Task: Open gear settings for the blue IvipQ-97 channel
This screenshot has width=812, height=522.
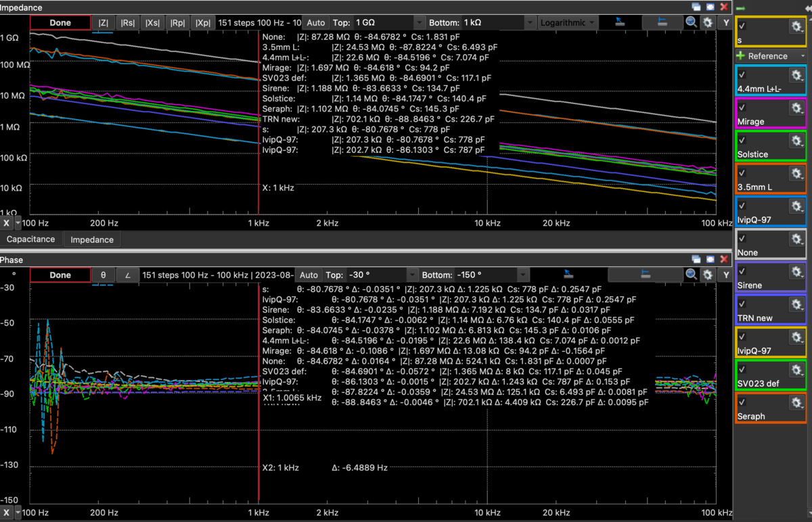Action: click(796, 206)
